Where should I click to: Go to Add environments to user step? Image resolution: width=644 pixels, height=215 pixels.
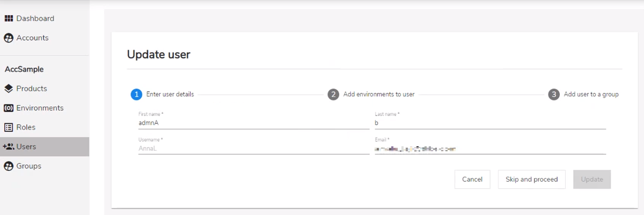click(x=379, y=94)
